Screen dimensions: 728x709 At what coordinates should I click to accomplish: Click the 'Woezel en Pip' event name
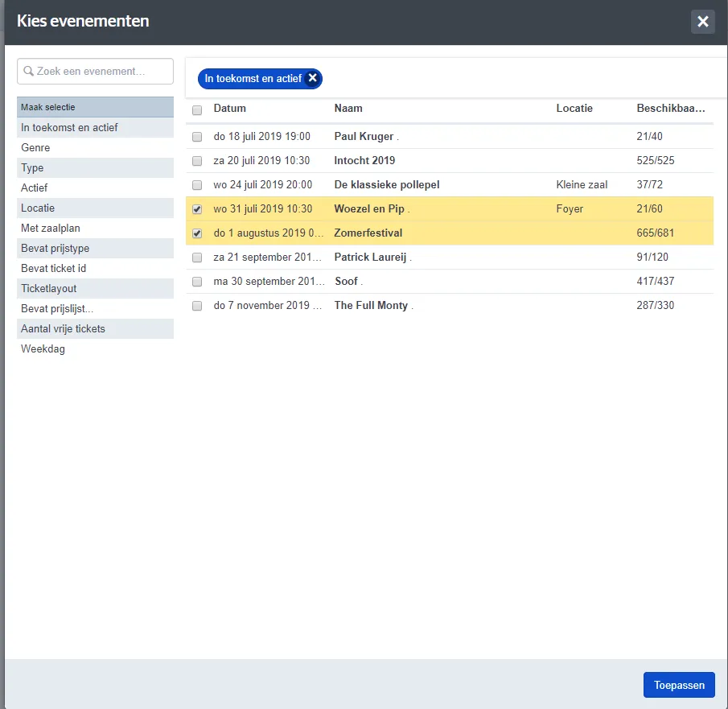click(x=369, y=209)
